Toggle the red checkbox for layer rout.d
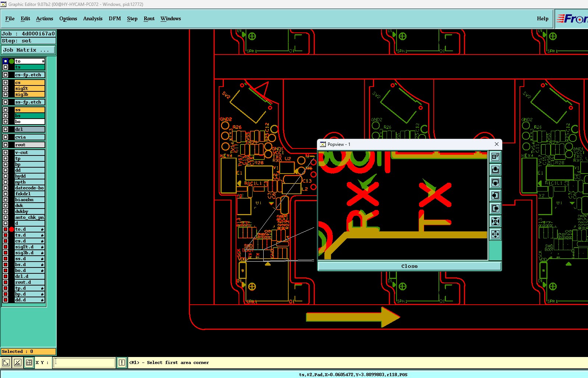The height and width of the screenshot is (378, 588). [x=6, y=282]
